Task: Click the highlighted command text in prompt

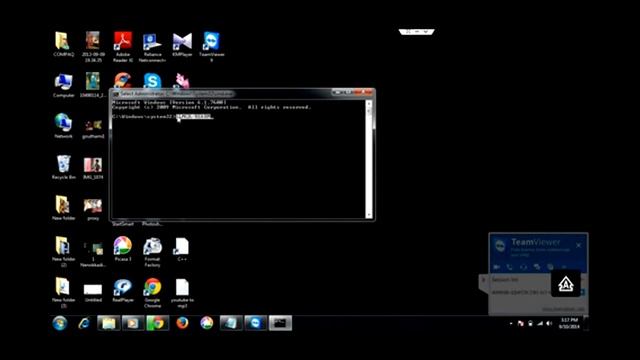Action: pyautogui.click(x=194, y=117)
